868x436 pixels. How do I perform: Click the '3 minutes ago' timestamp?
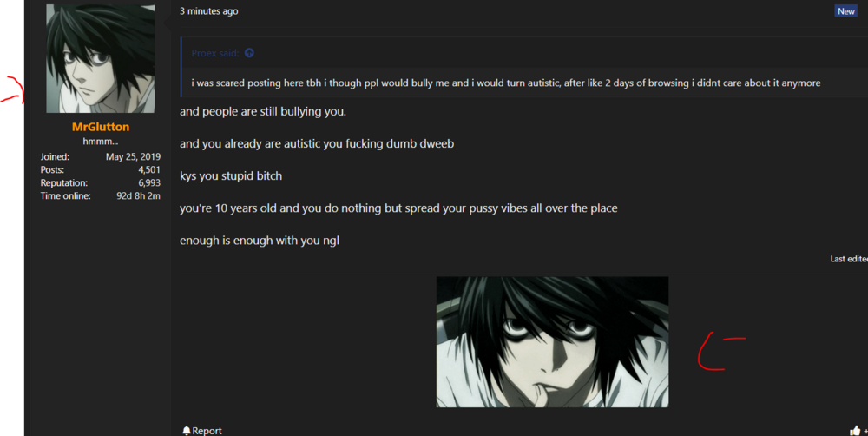click(208, 11)
